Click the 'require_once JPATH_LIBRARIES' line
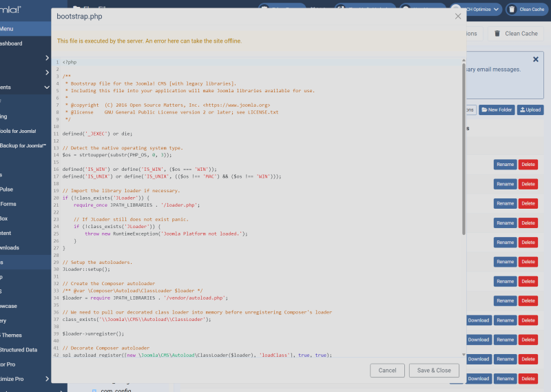The width and height of the screenshot is (551, 392). click(x=136, y=205)
